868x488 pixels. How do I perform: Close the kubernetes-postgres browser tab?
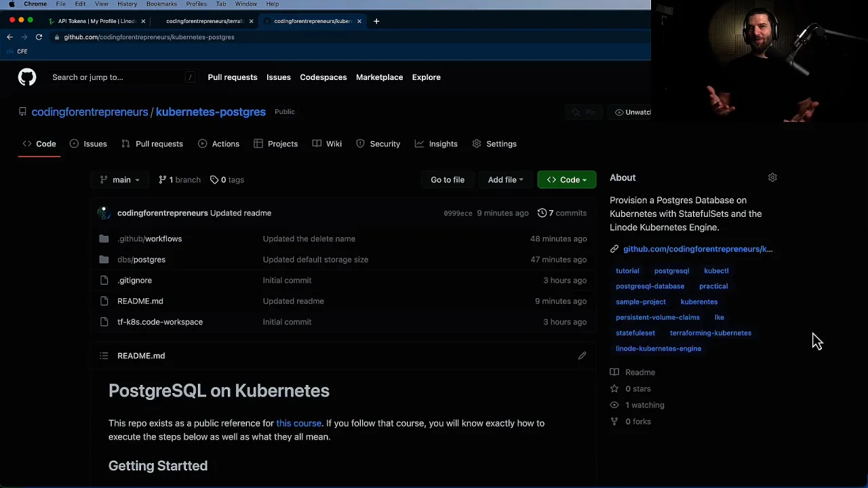pos(359,21)
